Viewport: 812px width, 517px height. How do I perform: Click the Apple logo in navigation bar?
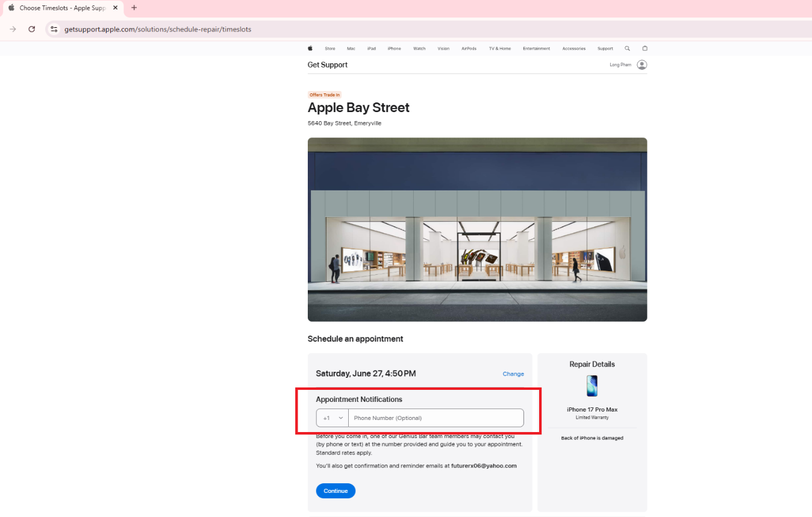[x=310, y=48]
